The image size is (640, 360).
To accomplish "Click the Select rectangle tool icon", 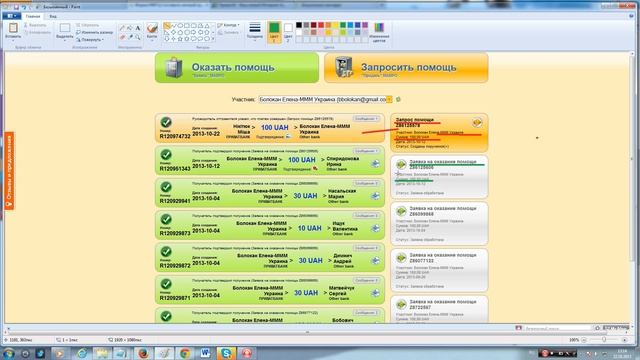I will (64, 28).
